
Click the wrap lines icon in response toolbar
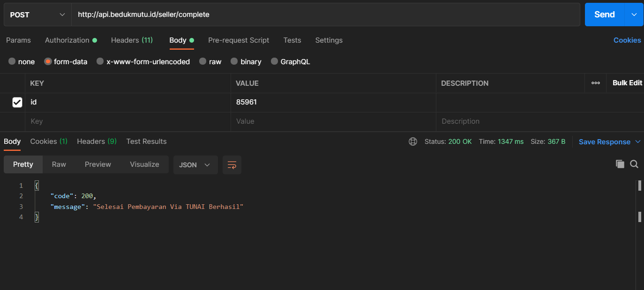click(x=232, y=165)
